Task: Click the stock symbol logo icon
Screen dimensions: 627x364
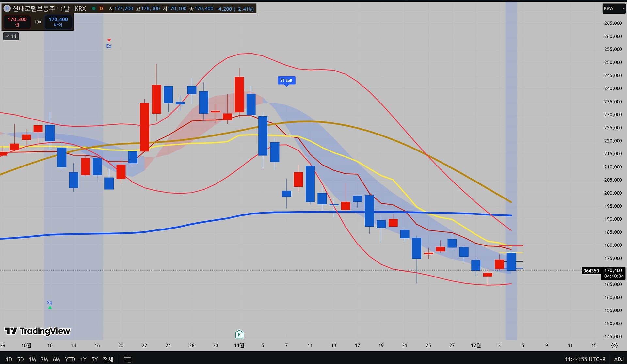Action: coord(7,8)
